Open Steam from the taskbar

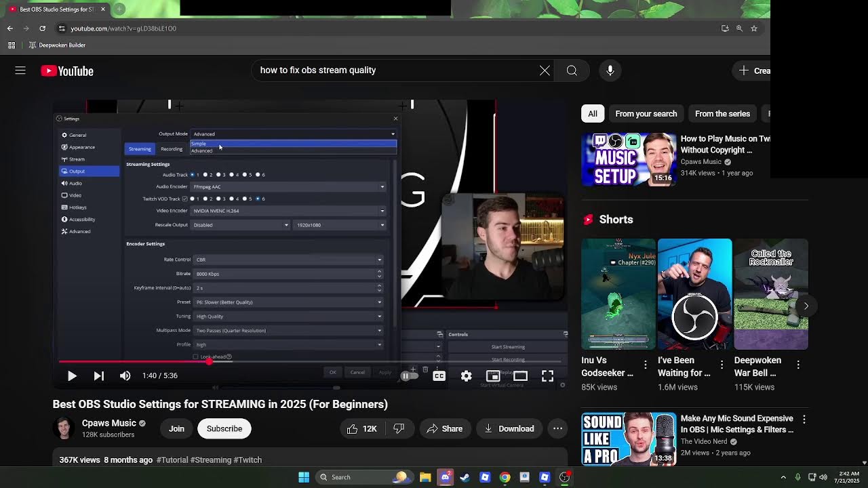(465, 477)
